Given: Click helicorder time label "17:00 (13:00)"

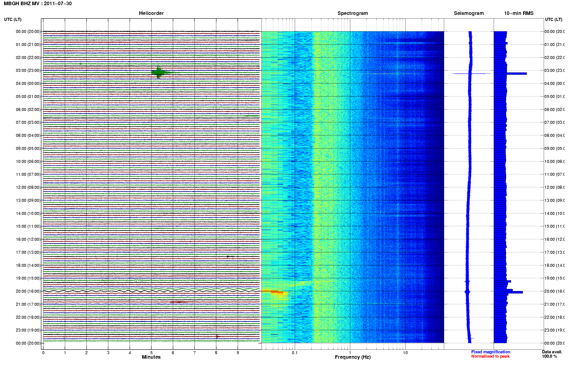Looking at the screenshot, I should tap(28, 252).
